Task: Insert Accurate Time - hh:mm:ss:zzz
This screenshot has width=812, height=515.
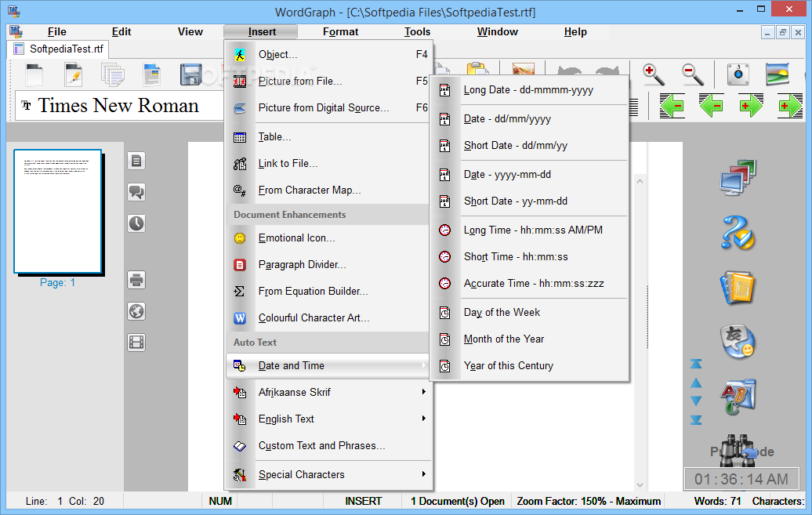Action: pyautogui.click(x=529, y=284)
